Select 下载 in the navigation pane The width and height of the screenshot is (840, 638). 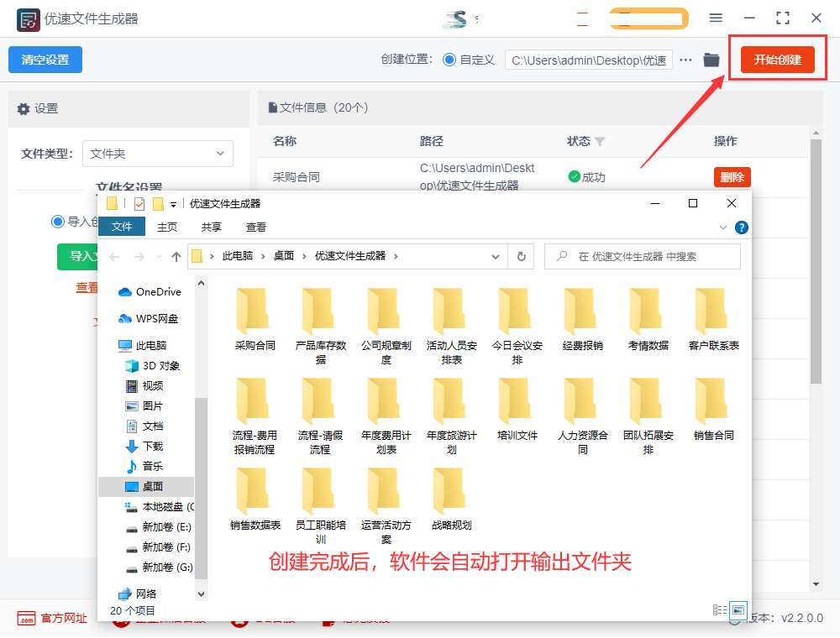pyautogui.click(x=153, y=446)
